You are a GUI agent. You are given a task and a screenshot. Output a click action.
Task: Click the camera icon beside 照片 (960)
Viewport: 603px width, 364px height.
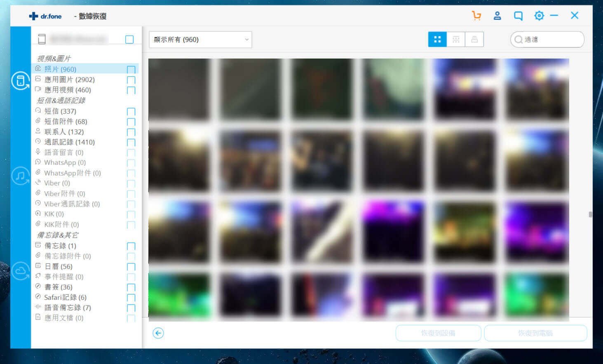38,68
